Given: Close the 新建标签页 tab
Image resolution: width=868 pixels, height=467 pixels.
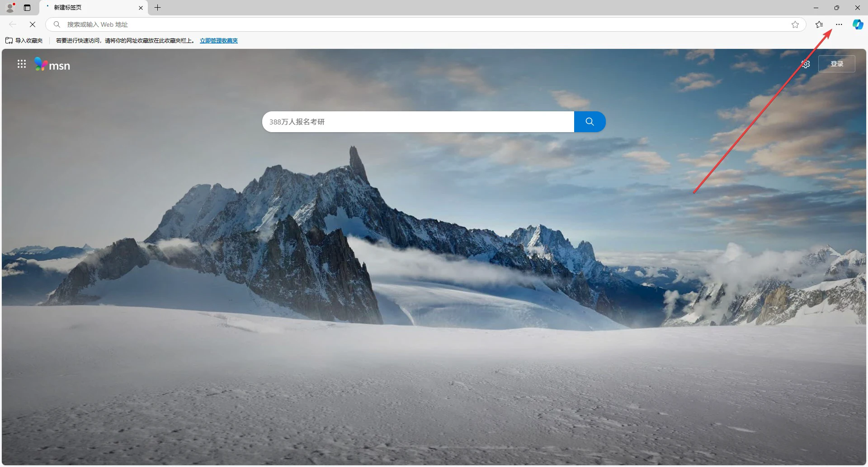Looking at the screenshot, I should pos(141,8).
